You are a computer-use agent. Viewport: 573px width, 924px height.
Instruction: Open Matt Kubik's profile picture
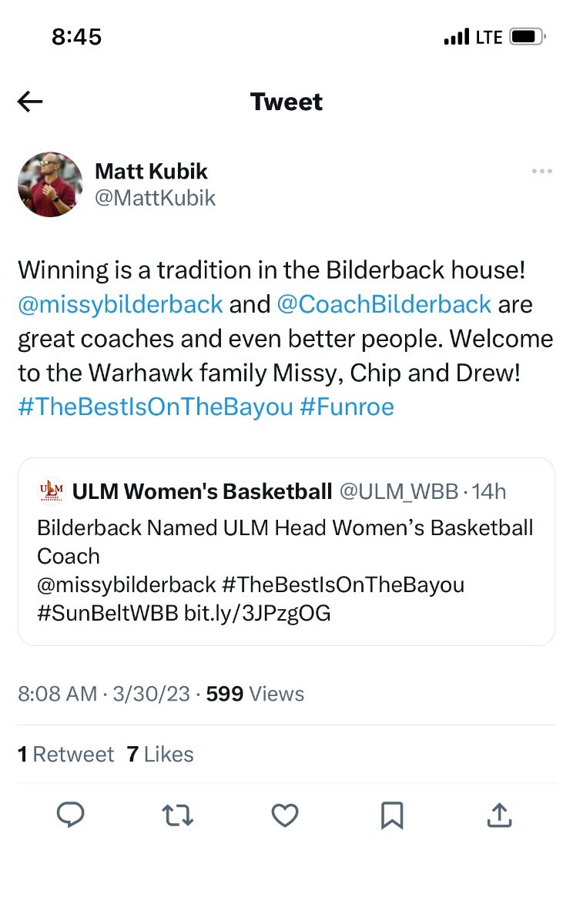coord(50,184)
